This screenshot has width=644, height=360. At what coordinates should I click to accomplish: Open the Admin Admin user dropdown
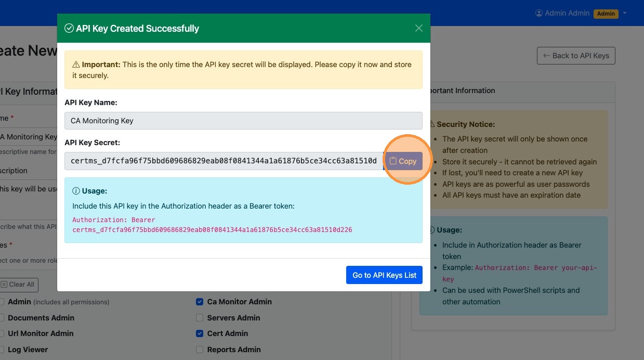click(x=581, y=13)
